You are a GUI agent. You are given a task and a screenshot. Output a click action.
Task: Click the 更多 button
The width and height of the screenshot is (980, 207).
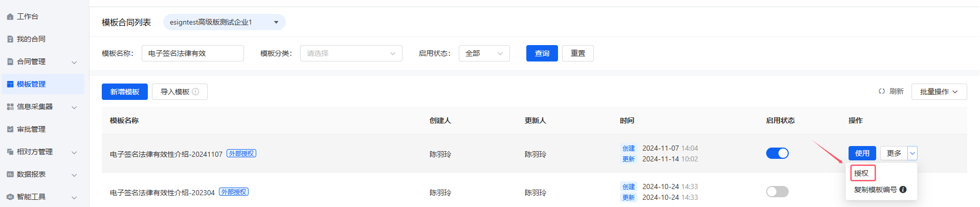click(894, 153)
